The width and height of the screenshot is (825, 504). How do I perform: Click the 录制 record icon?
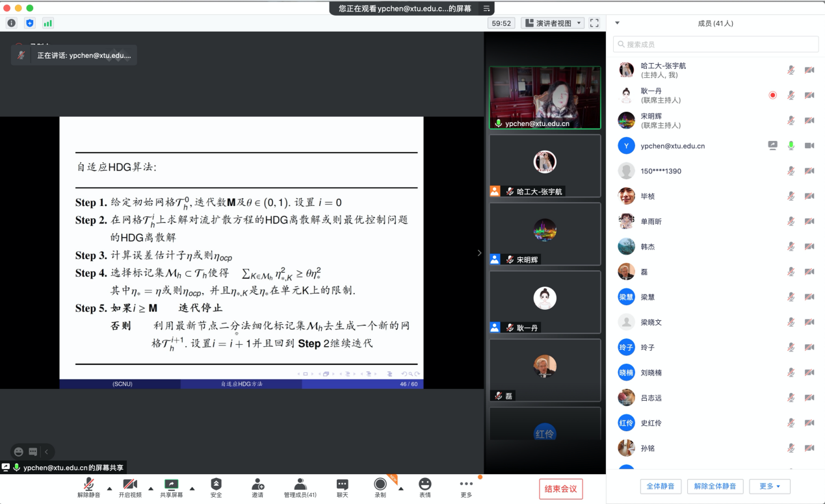(380, 485)
